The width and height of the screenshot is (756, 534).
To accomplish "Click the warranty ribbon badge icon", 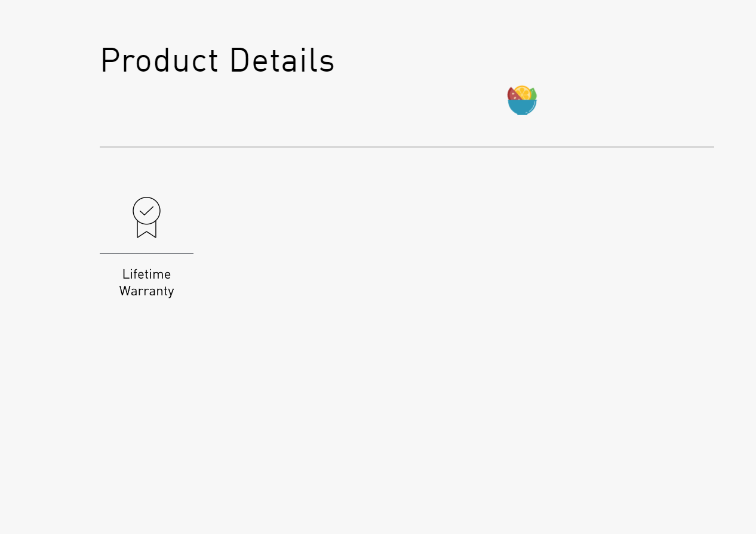I will tap(146, 217).
